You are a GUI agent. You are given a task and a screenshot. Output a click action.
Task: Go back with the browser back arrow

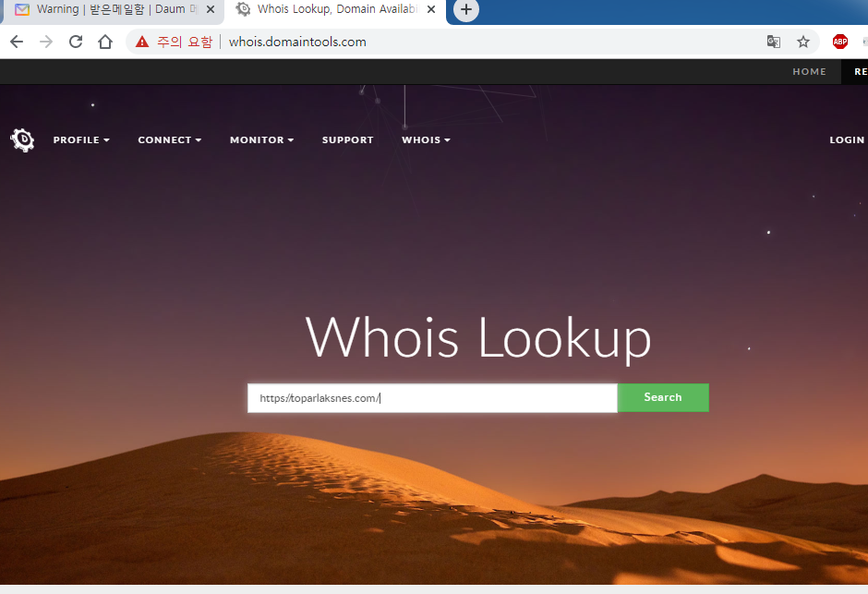[17, 42]
